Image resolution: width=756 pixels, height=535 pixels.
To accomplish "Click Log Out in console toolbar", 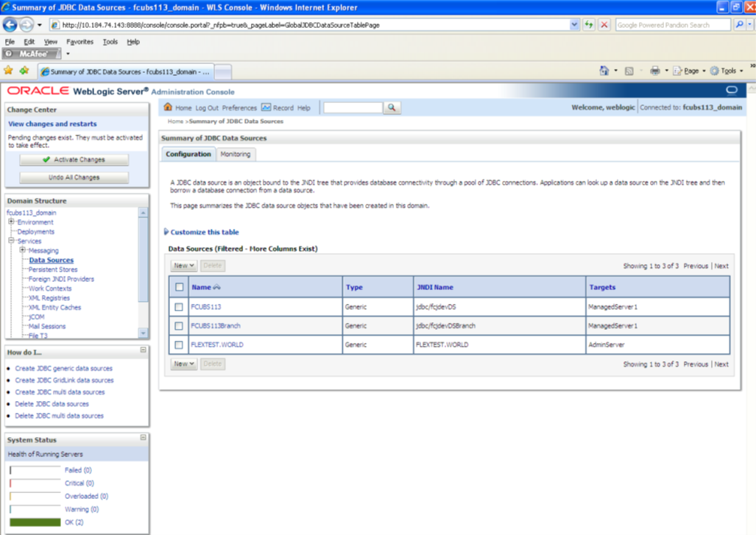I will point(207,108).
